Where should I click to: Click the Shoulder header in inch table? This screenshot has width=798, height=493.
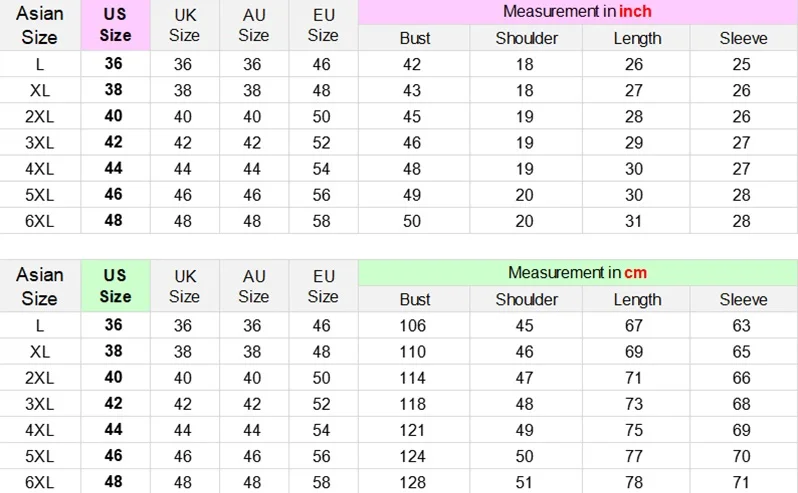pos(527,38)
